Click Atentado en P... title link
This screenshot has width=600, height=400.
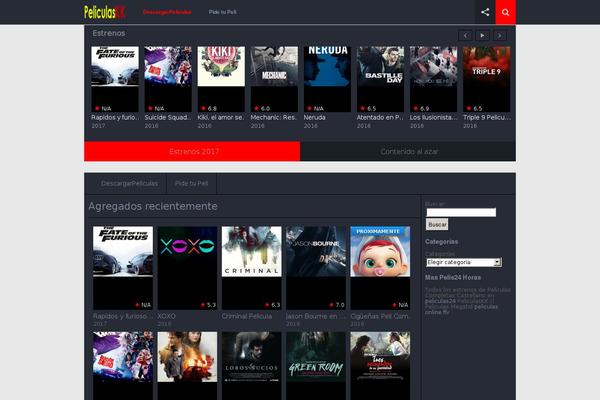[x=380, y=118]
